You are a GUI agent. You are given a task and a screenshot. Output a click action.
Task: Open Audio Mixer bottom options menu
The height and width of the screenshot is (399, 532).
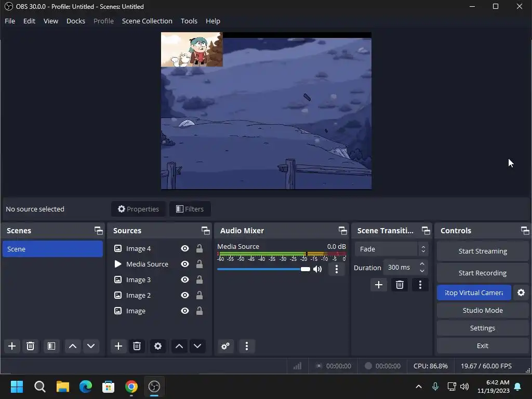coord(247,346)
